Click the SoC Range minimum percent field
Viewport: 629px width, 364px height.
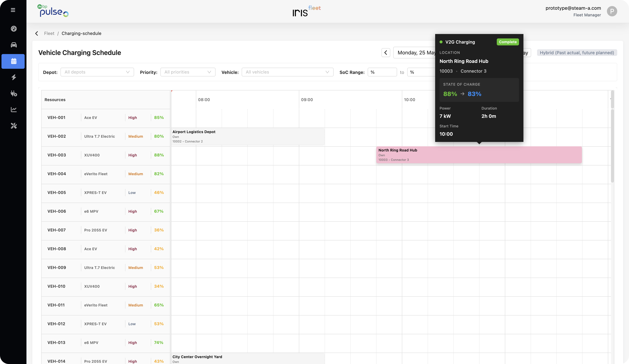382,72
